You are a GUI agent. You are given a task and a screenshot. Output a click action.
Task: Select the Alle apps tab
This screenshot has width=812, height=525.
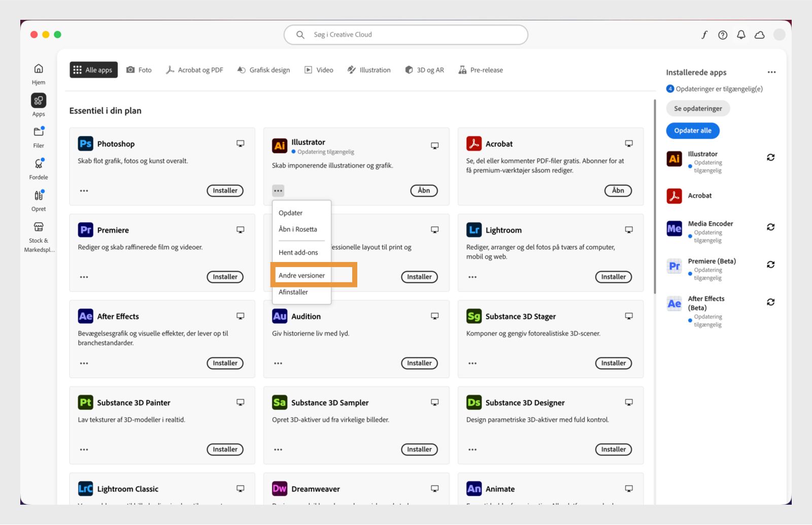[93, 70]
